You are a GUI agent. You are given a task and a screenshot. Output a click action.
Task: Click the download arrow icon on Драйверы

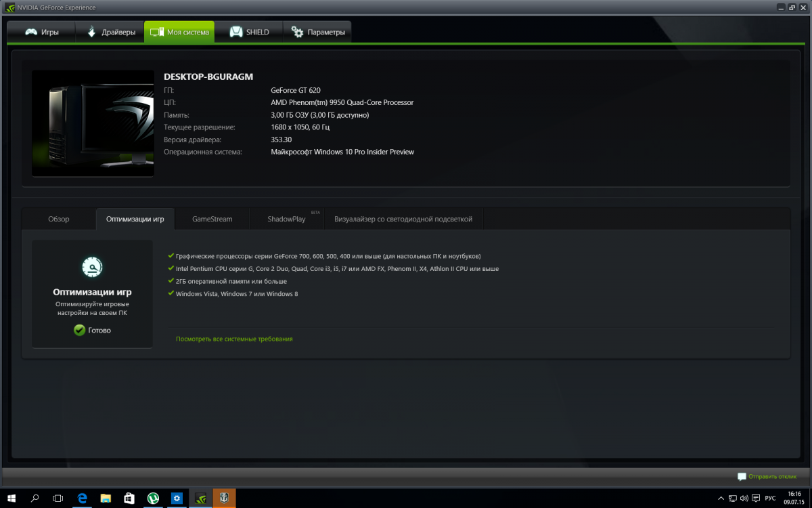[92, 32]
